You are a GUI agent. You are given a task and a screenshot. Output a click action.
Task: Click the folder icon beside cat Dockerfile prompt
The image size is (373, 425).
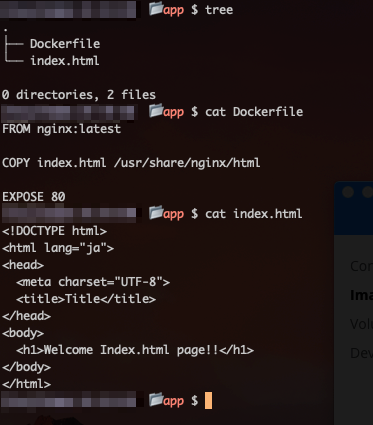tap(156, 110)
